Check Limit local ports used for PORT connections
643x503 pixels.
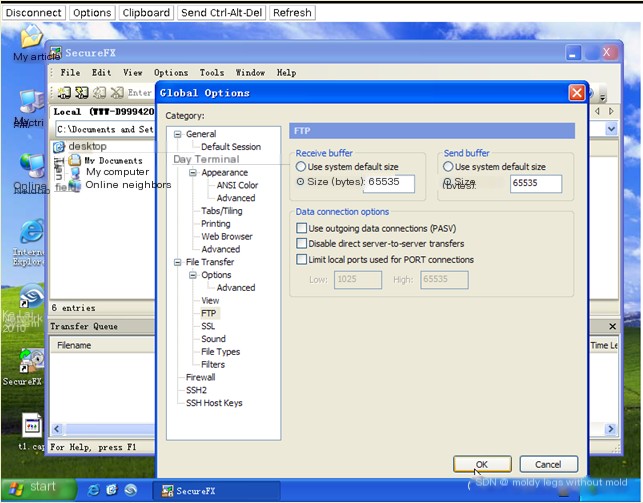click(302, 259)
